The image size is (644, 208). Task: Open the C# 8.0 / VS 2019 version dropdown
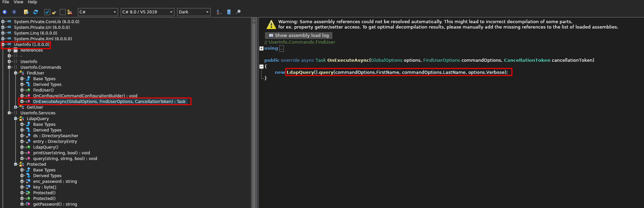(x=147, y=12)
